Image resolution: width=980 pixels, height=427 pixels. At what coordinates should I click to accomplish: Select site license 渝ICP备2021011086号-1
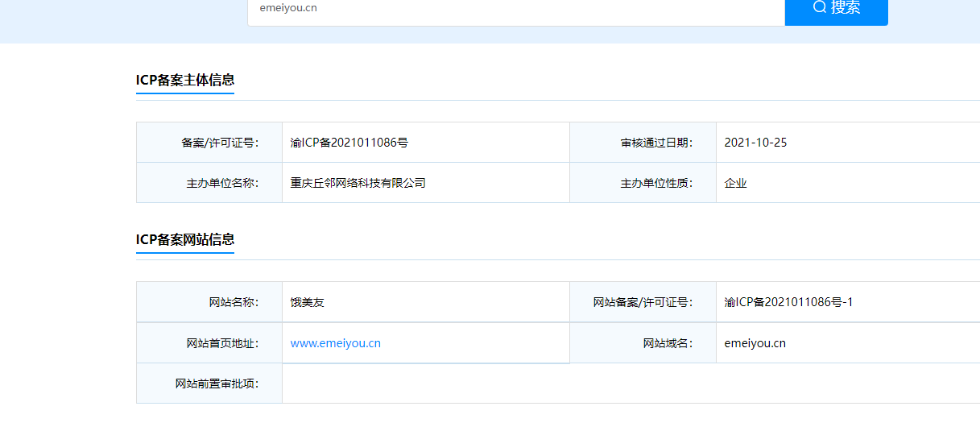[788, 302]
